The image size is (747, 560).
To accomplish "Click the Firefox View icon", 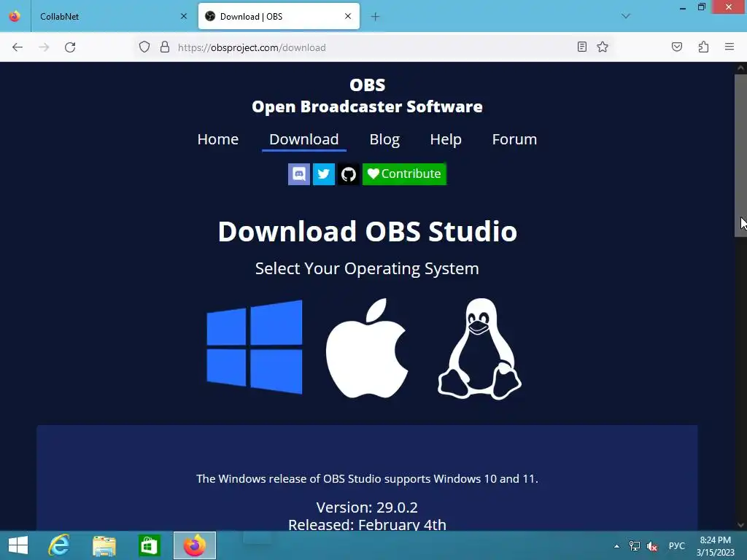I will [x=15, y=16].
